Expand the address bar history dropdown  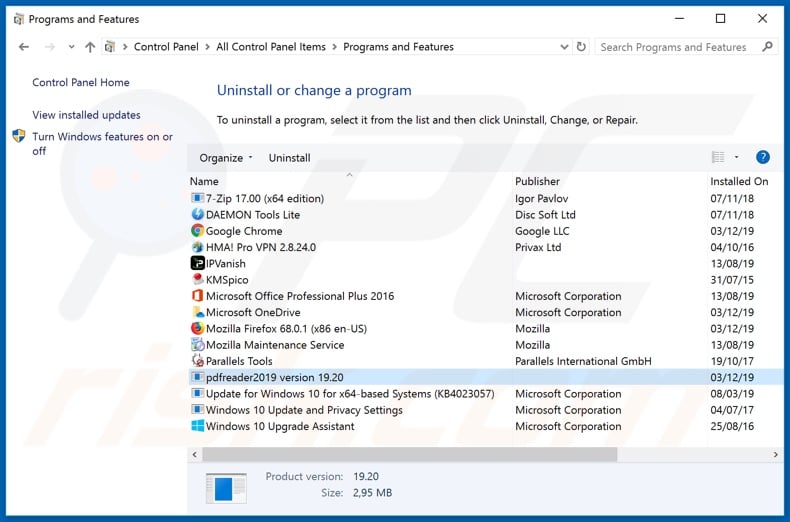point(564,47)
